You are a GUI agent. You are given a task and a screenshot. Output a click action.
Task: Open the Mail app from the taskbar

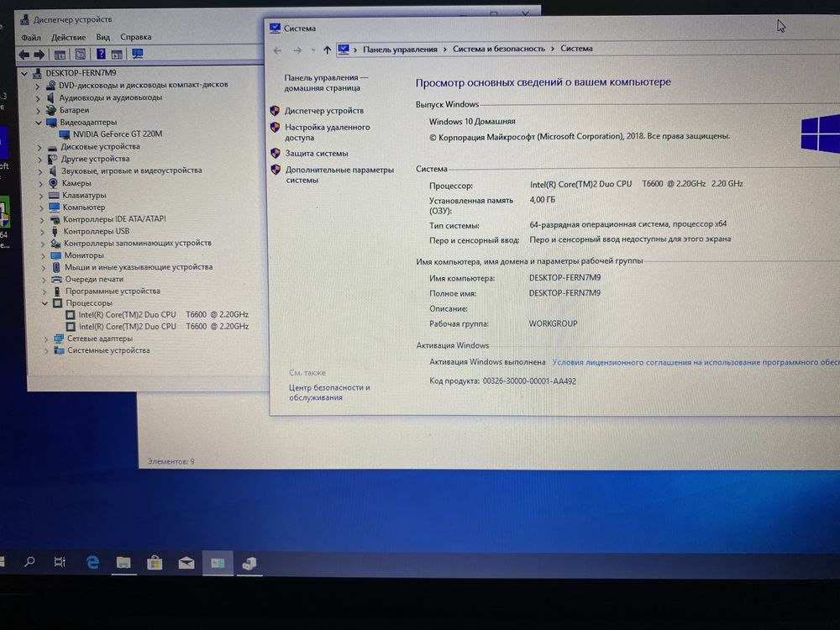(186, 563)
